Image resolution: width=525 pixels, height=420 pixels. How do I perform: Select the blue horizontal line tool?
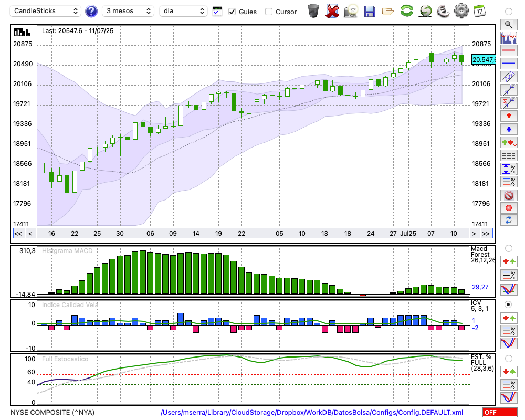[x=509, y=64]
